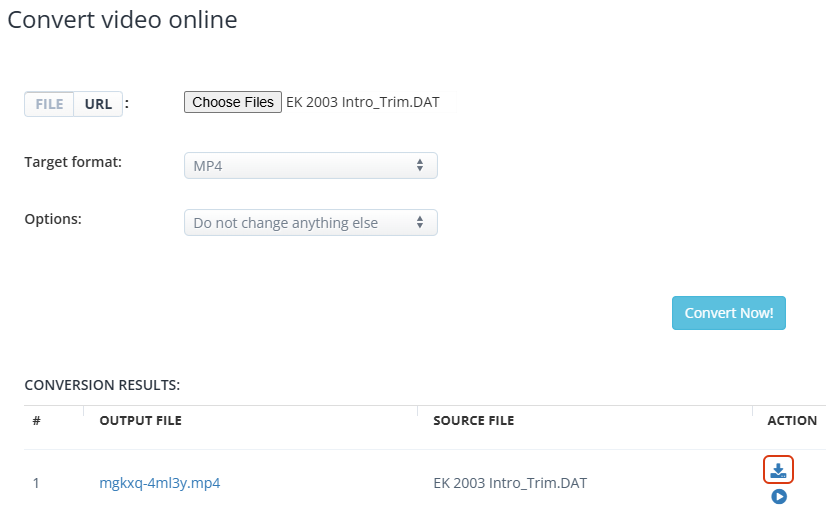Select the source file cell in results row

coord(510,483)
